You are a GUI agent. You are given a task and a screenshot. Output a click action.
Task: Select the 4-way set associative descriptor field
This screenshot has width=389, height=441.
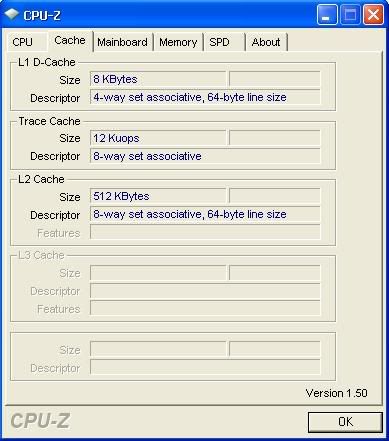tap(205, 97)
